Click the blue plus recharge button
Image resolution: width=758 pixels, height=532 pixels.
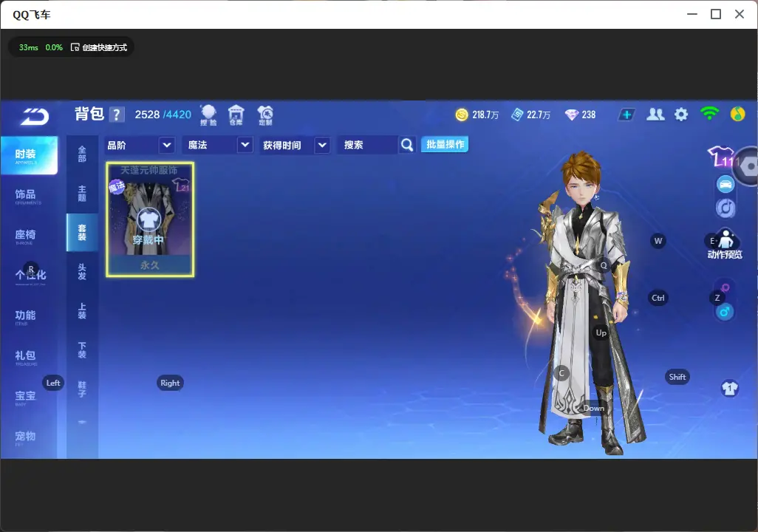626,115
